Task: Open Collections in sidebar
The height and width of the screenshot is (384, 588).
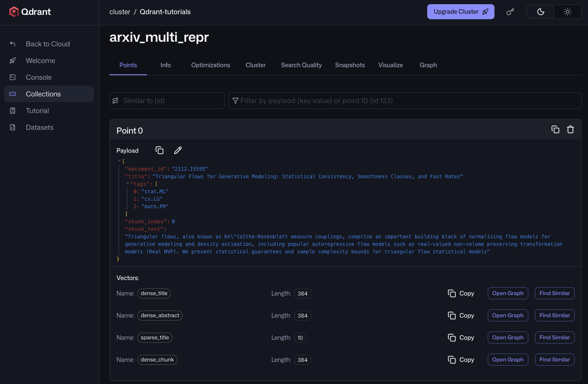Action: pyautogui.click(x=49, y=94)
